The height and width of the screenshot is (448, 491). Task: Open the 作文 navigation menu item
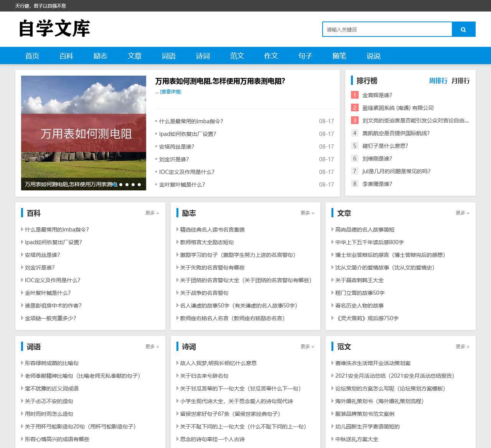point(271,56)
